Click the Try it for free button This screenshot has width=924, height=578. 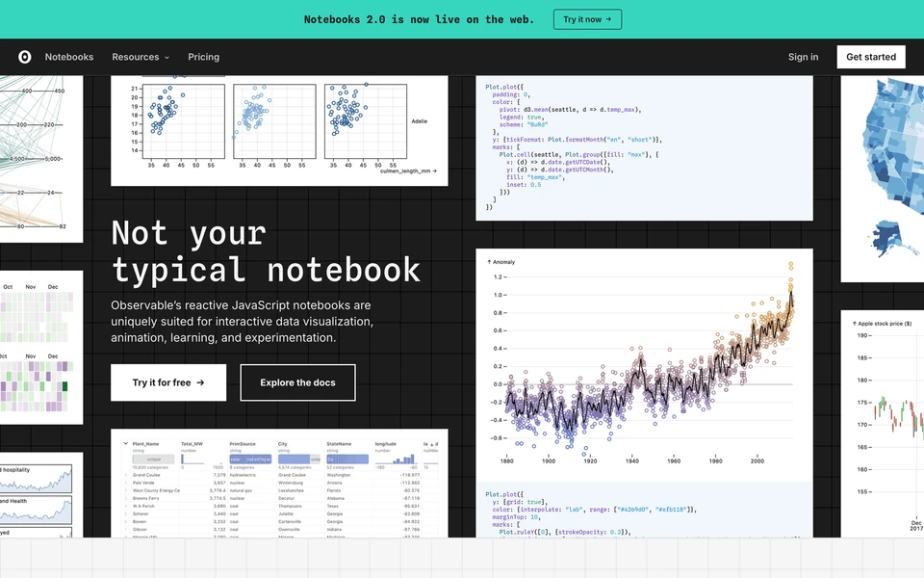[x=168, y=382]
